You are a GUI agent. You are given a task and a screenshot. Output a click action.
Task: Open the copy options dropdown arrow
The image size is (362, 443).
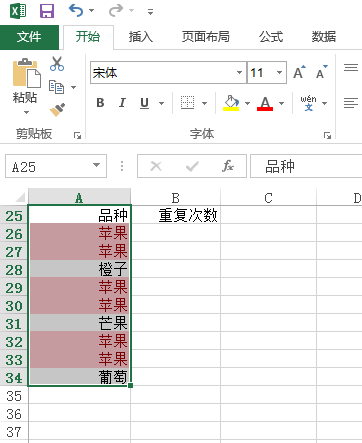click(x=73, y=87)
